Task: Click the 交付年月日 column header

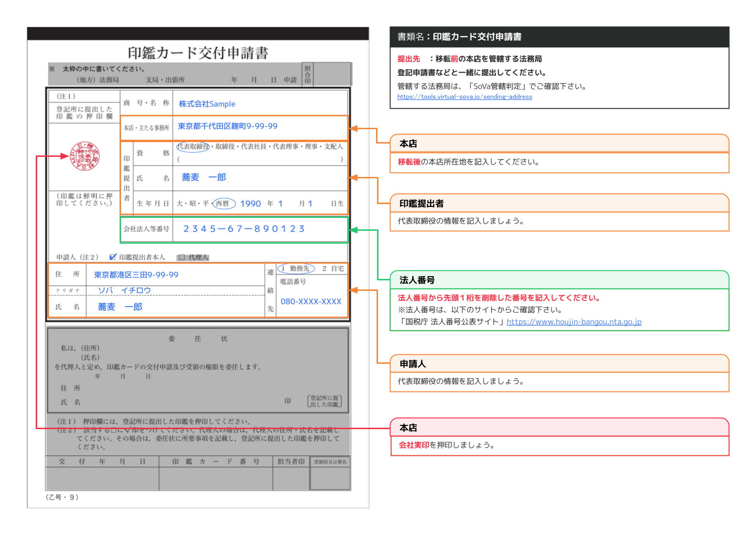Action: (102, 462)
